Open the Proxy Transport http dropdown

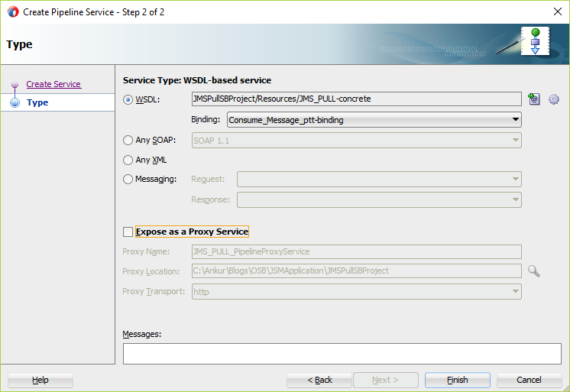tap(357, 292)
